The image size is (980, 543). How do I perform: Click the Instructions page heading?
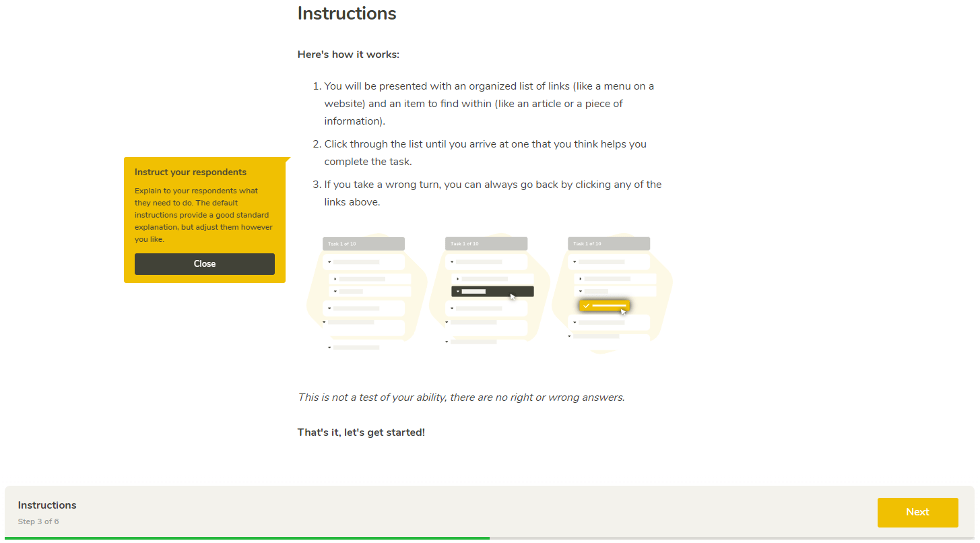tap(347, 13)
